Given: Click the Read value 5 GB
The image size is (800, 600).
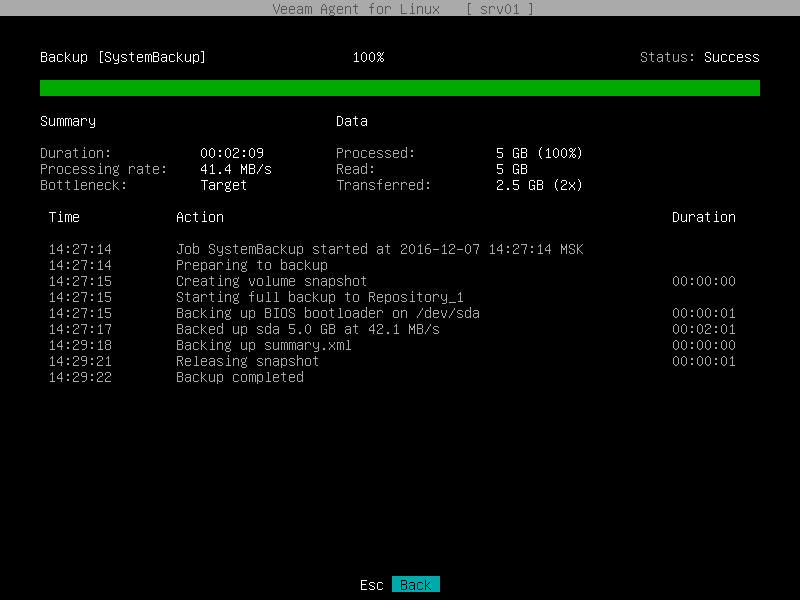Looking at the screenshot, I should point(512,169).
